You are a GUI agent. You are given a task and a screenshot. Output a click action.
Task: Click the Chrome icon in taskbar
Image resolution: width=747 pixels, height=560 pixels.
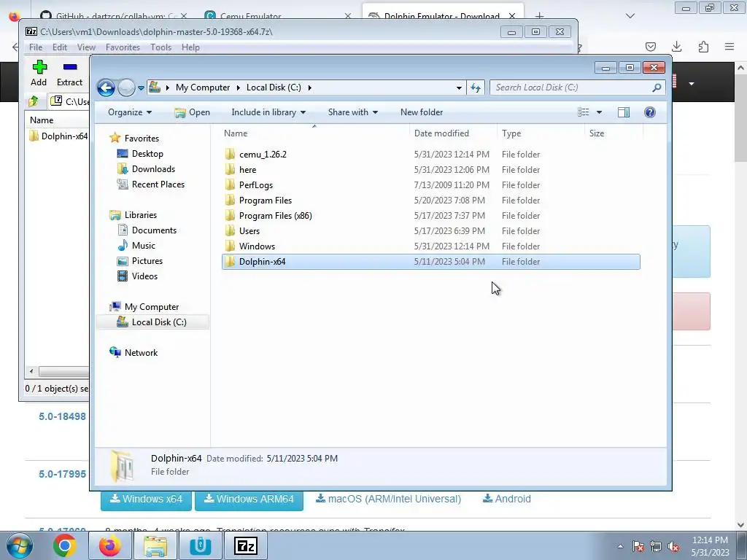[x=65, y=545]
